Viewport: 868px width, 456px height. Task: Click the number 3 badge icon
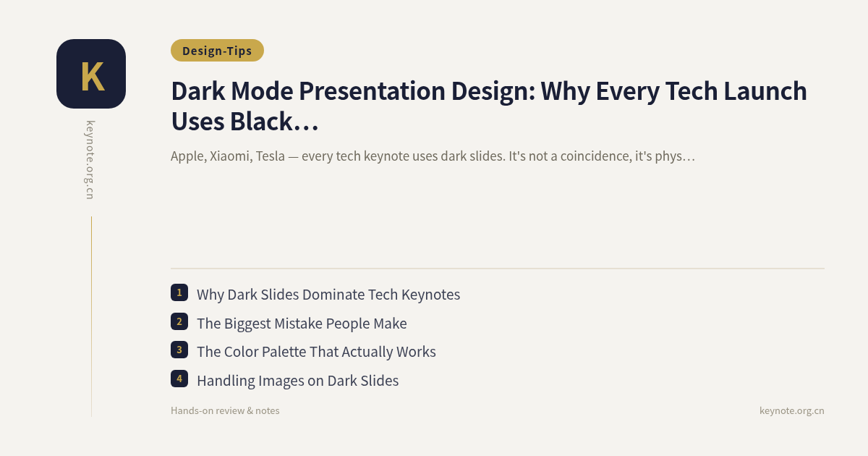click(x=179, y=350)
